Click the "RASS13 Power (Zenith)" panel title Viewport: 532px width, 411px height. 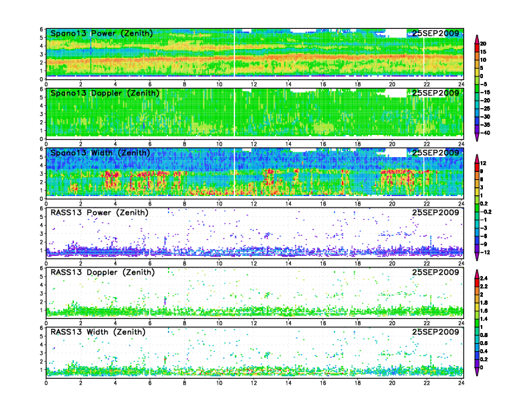click(x=99, y=212)
